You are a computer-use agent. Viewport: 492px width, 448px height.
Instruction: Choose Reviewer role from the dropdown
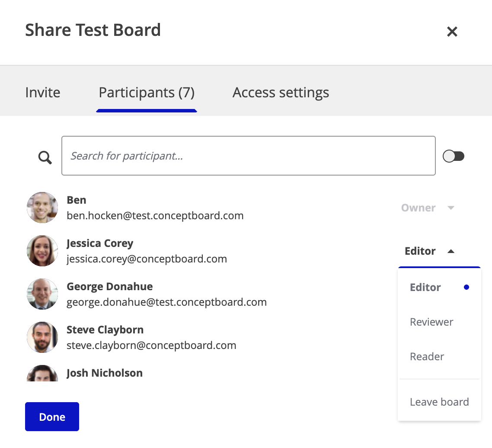(x=431, y=322)
